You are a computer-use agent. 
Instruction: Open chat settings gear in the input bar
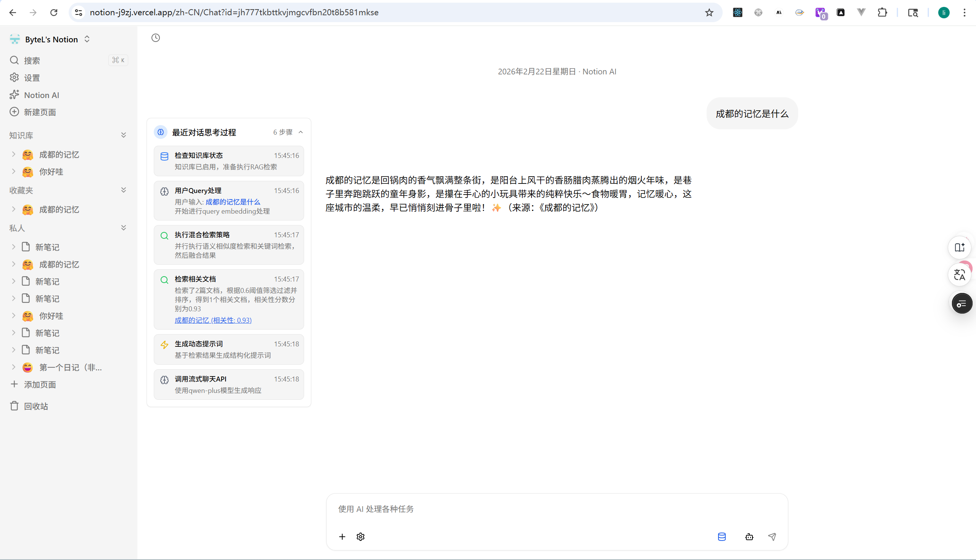pyautogui.click(x=361, y=536)
